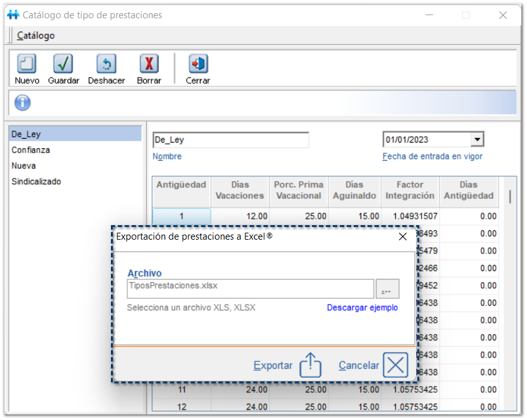Screen dimensions: 527x420
Task: Click the Cerrar exit icon
Action: (198, 64)
